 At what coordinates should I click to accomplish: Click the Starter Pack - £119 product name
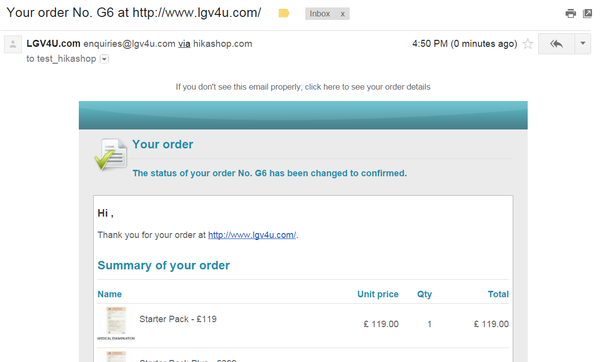click(x=178, y=319)
